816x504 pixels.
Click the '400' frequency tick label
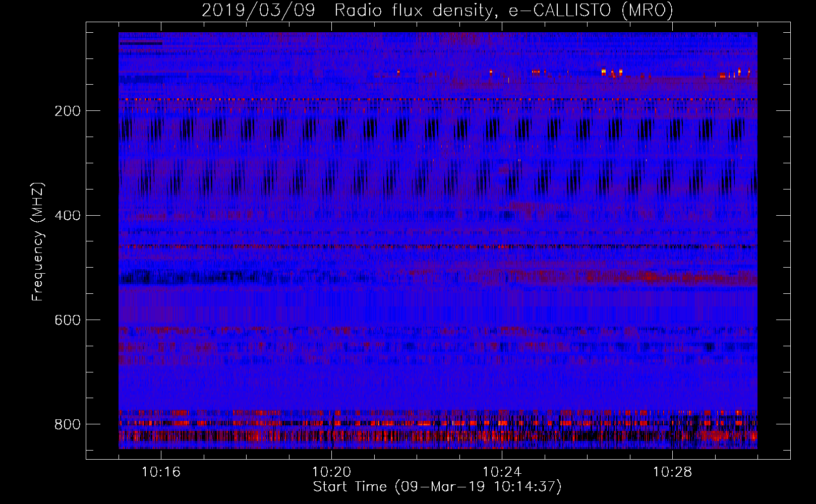[68, 216]
